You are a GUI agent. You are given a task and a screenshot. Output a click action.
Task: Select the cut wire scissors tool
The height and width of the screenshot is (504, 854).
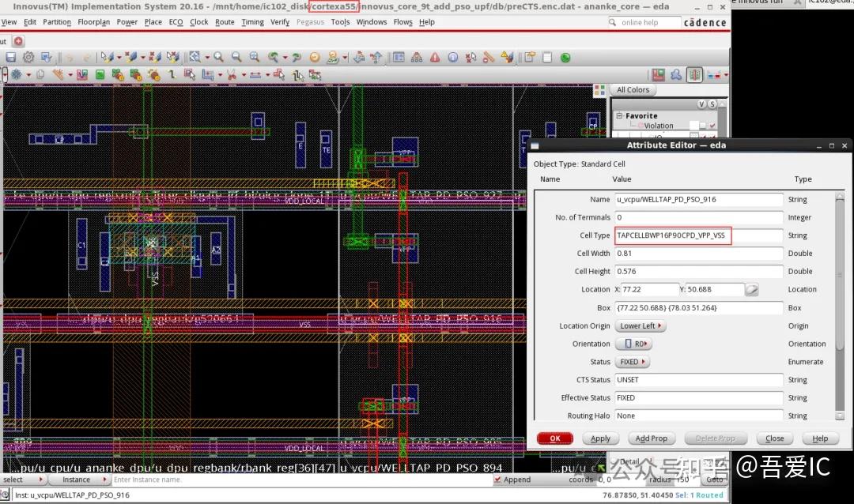[x=231, y=75]
